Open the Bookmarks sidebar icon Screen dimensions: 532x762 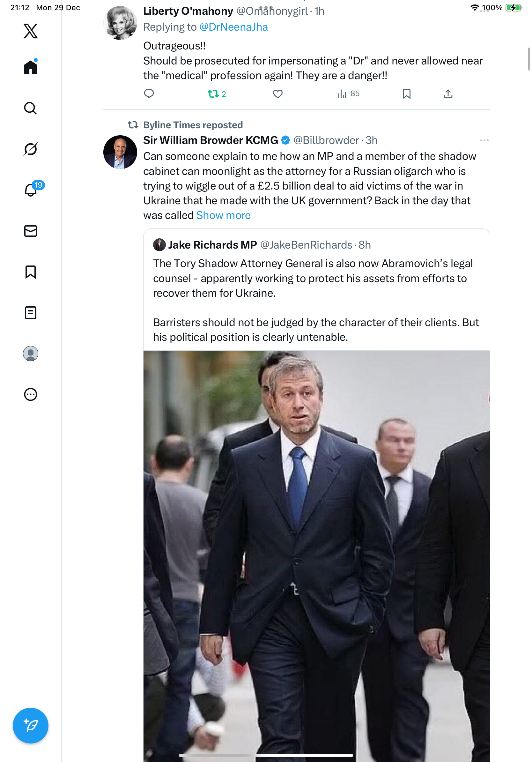pos(31,272)
